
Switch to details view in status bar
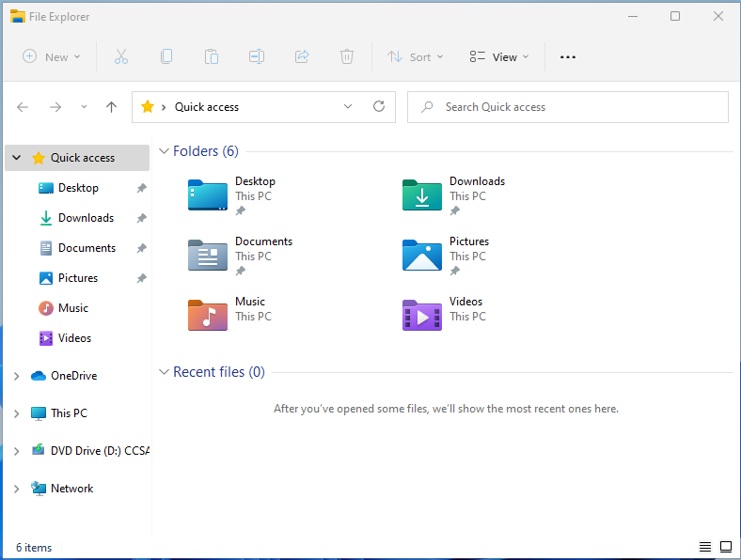pyautogui.click(x=704, y=547)
